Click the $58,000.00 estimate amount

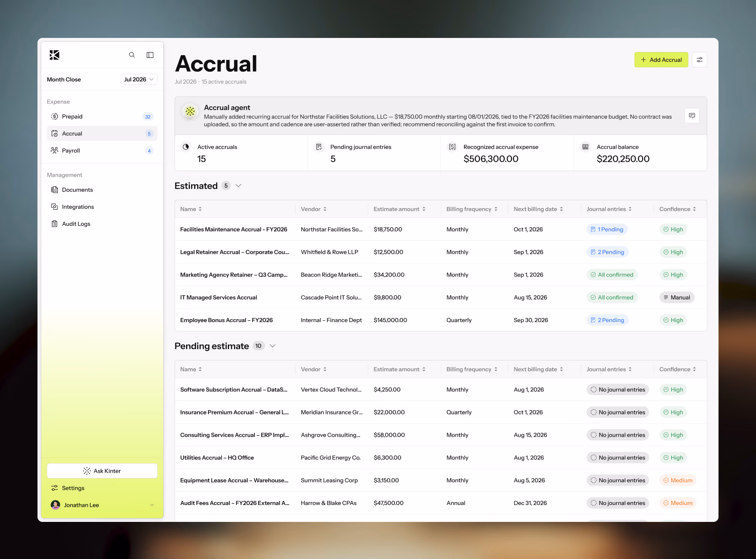coord(389,435)
